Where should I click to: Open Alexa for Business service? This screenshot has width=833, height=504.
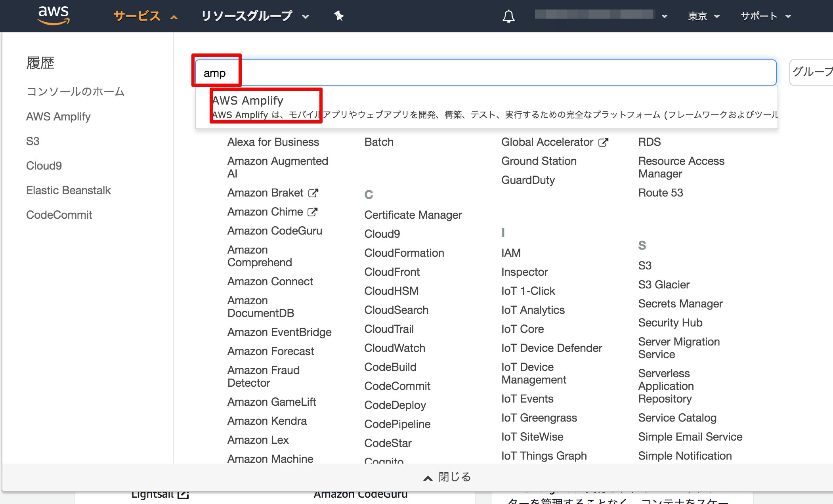pyautogui.click(x=273, y=142)
